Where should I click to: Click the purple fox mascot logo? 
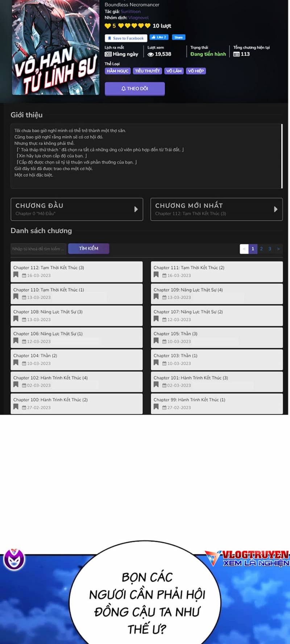click(14, 559)
